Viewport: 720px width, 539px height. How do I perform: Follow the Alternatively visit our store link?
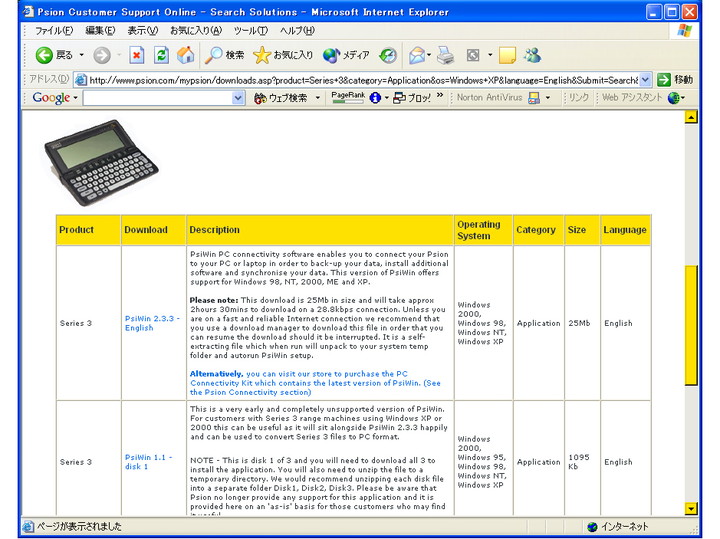(315, 383)
